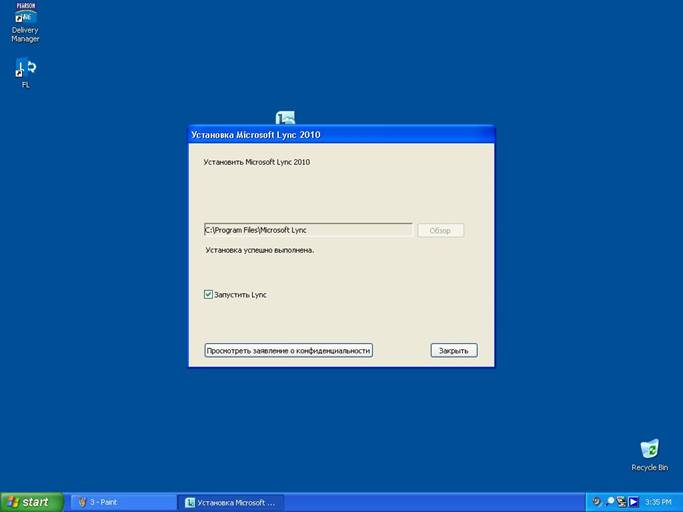
Task: Click the greyed-out Обзор button
Action: [440, 230]
